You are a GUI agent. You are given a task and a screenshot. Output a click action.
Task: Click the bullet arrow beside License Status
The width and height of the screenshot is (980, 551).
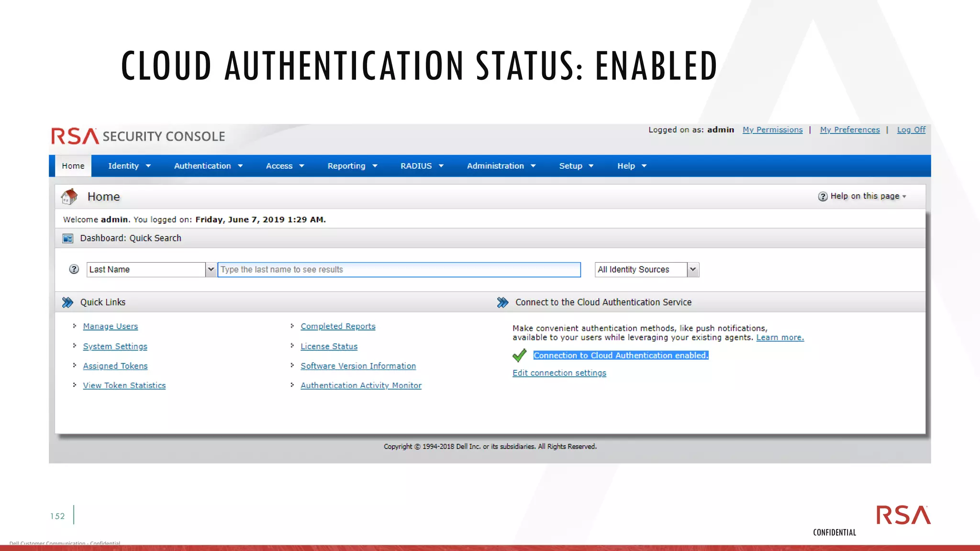tap(292, 345)
